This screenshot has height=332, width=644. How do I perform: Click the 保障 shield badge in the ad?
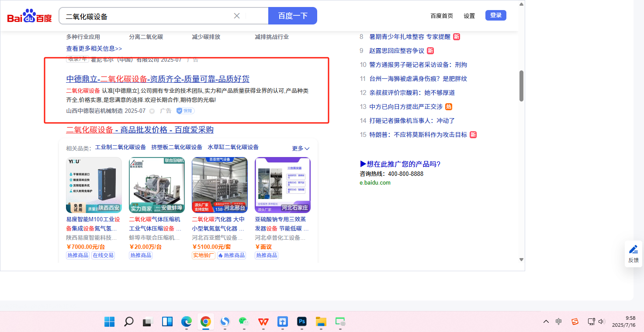(186, 111)
